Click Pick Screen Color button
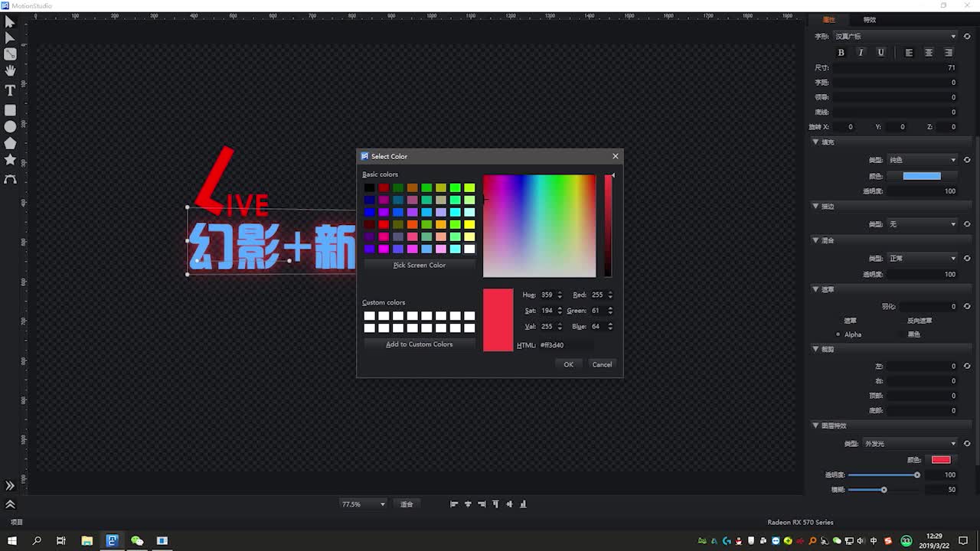The height and width of the screenshot is (551, 980). [420, 265]
